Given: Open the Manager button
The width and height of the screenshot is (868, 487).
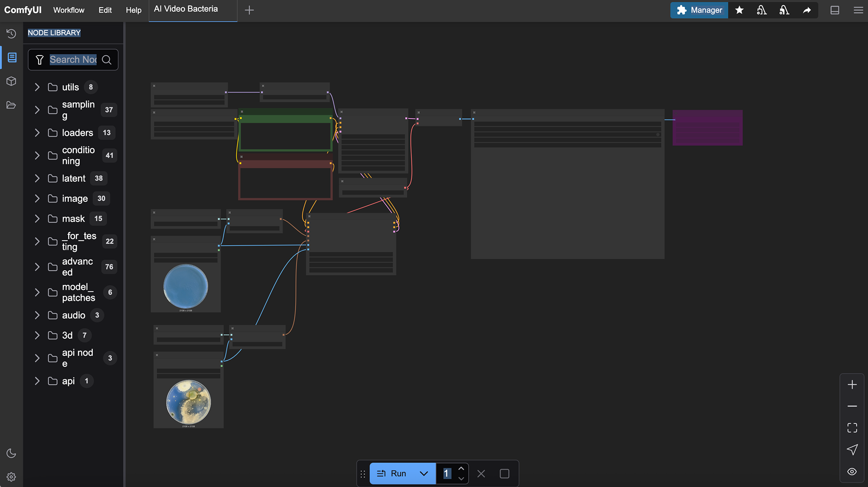Looking at the screenshot, I should coord(699,10).
